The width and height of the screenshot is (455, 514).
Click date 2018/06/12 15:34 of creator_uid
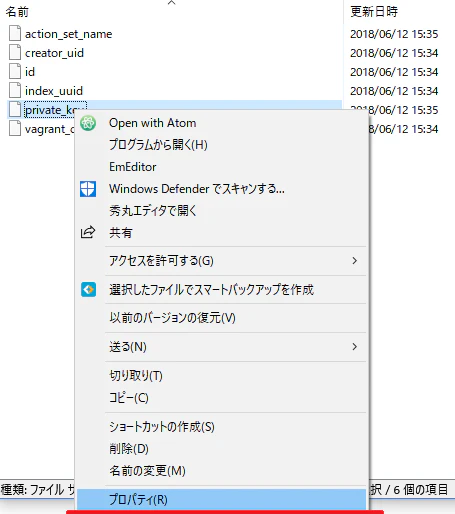[394, 53]
